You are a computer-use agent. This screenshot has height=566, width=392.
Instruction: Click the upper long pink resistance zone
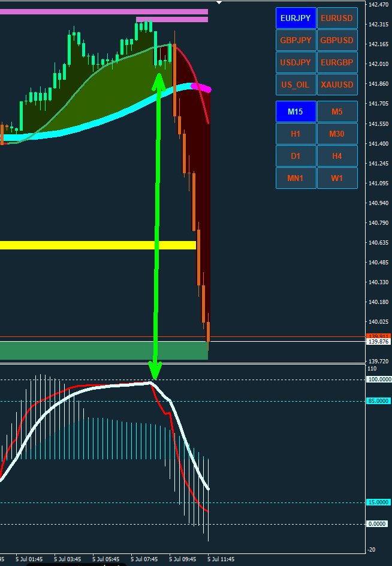[104, 11]
